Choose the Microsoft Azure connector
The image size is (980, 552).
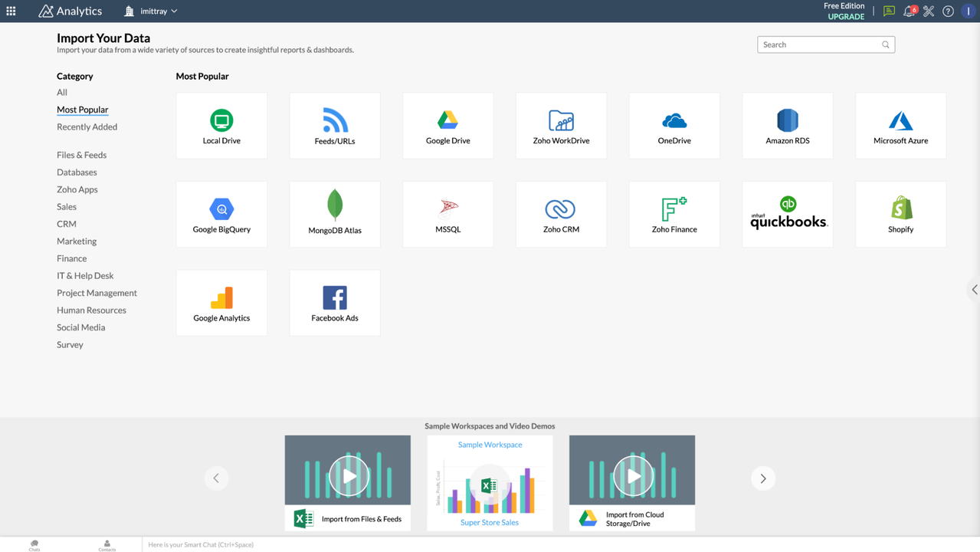click(900, 125)
